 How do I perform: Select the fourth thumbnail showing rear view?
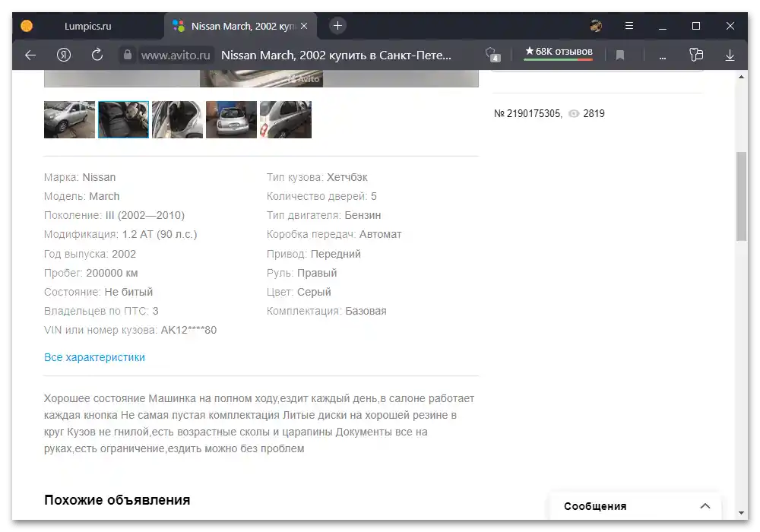point(231,119)
